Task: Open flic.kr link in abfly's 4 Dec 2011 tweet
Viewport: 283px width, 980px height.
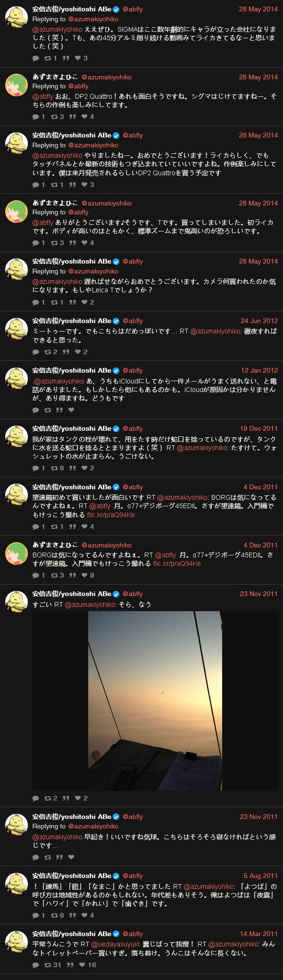Action: (111, 515)
